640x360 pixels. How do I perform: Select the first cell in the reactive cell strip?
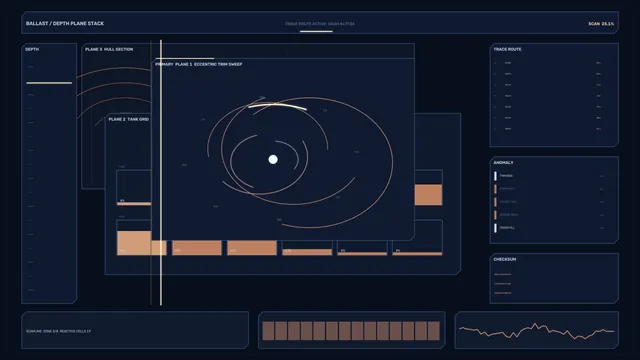coord(268,331)
